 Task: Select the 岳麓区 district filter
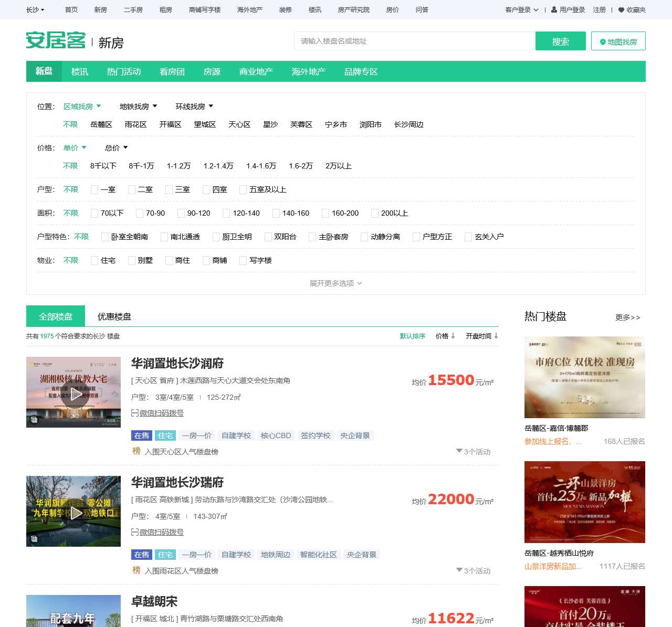coord(101,124)
